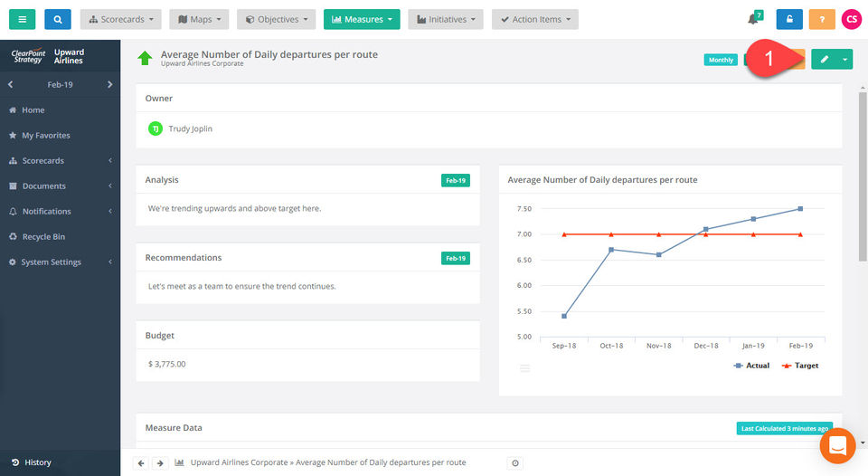The image size is (868, 476).
Task: Click the page title Average Number of Daily departures
Action: pos(269,54)
